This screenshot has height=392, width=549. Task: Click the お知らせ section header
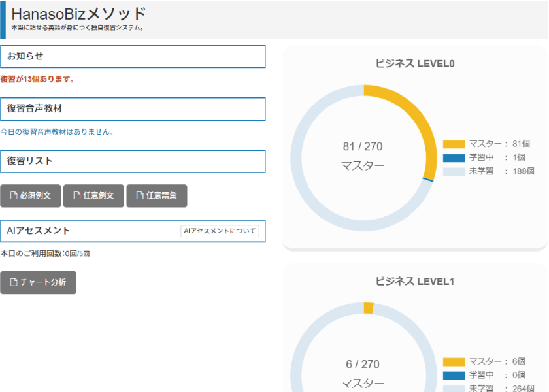click(x=133, y=56)
